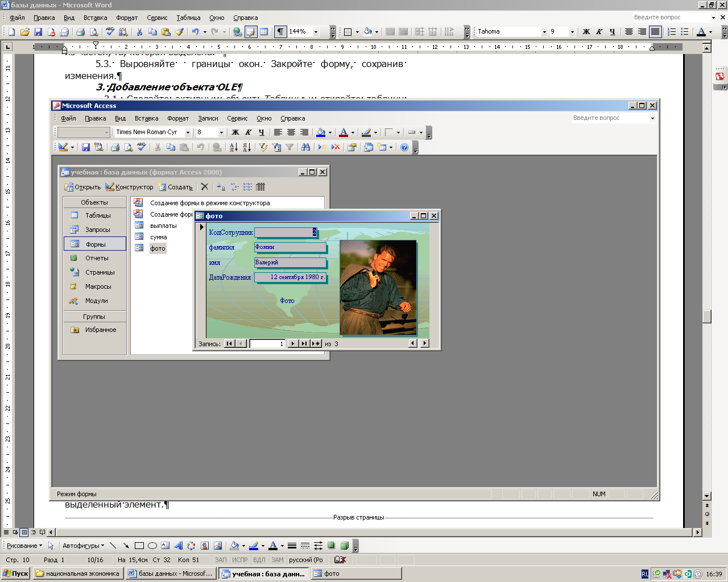Image resolution: width=728 pixels, height=582 pixels.
Task: Undo the last action in Word
Action: [195, 32]
